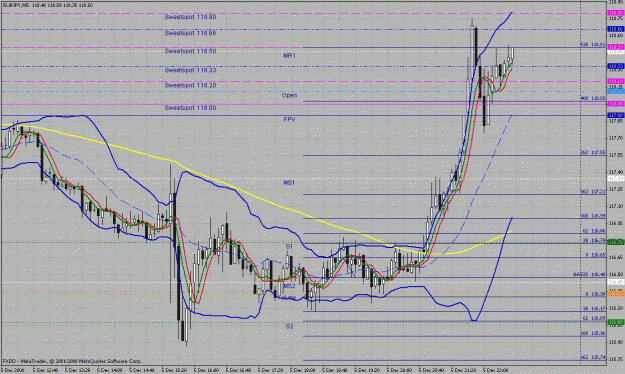Click the 116.95 price axis value

coord(616,223)
